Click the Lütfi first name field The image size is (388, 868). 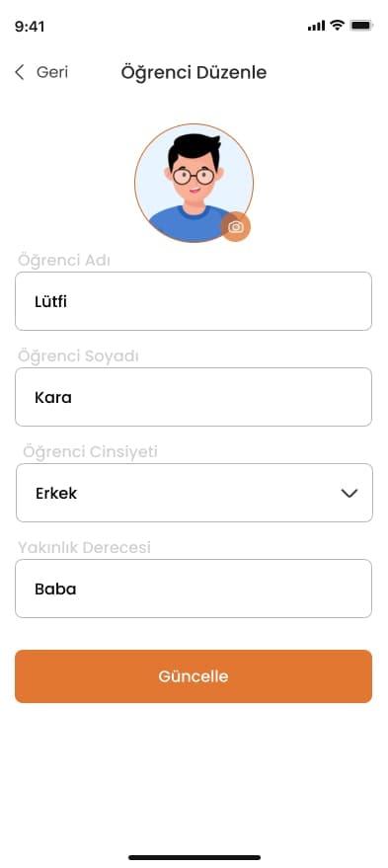coord(194,301)
